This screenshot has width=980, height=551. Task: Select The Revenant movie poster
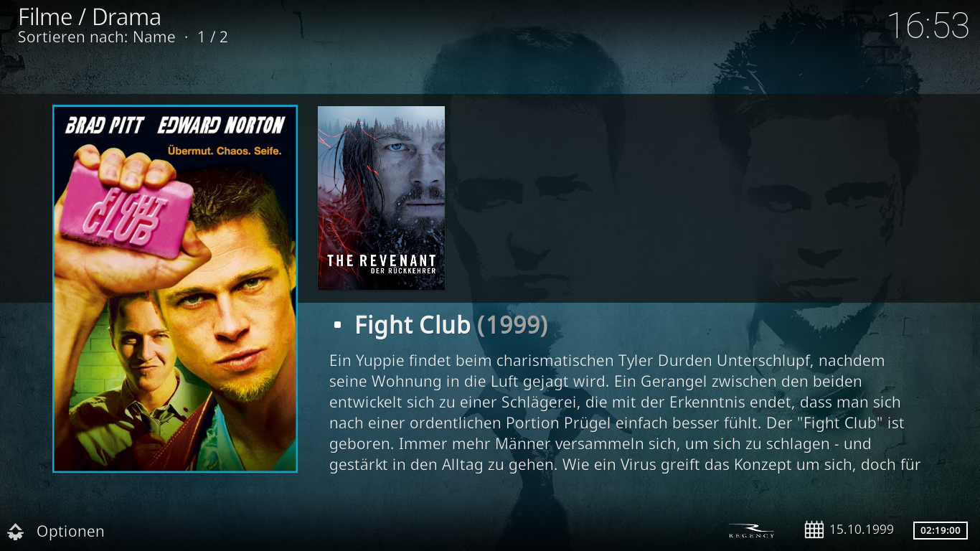click(381, 198)
